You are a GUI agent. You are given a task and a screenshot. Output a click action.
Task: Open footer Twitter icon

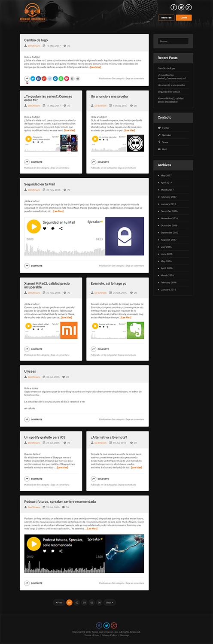pyautogui.click(x=106, y=625)
